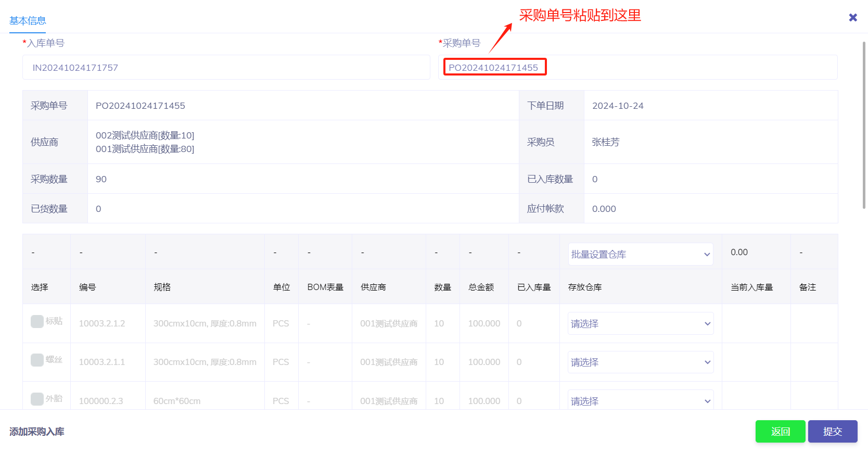Image resolution: width=868 pixels, height=453 pixels.
Task: Click the 采购单号 input field
Action: pos(637,68)
